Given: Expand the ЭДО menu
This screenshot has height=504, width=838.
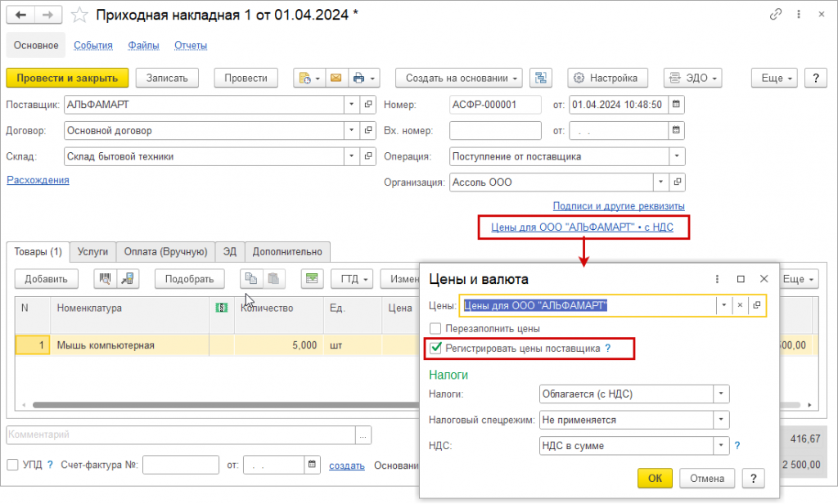Looking at the screenshot, I should point(692,78).
